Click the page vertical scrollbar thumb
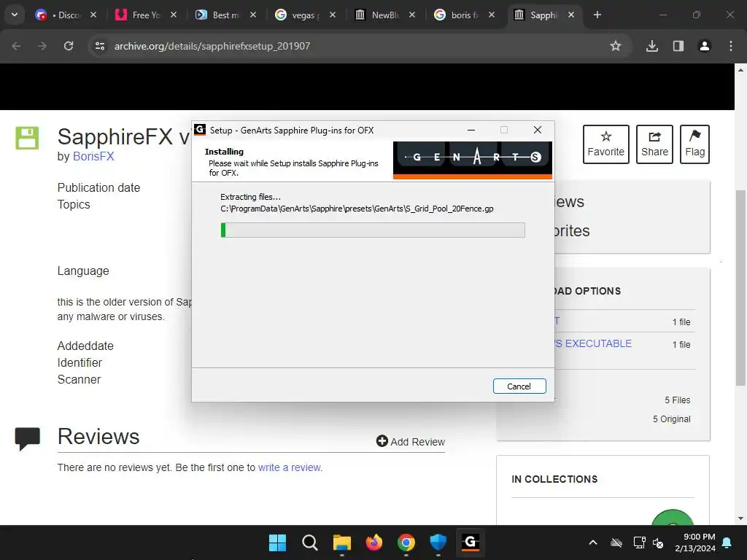Screen dimensions: 747x560 click(x=740, y=287)
